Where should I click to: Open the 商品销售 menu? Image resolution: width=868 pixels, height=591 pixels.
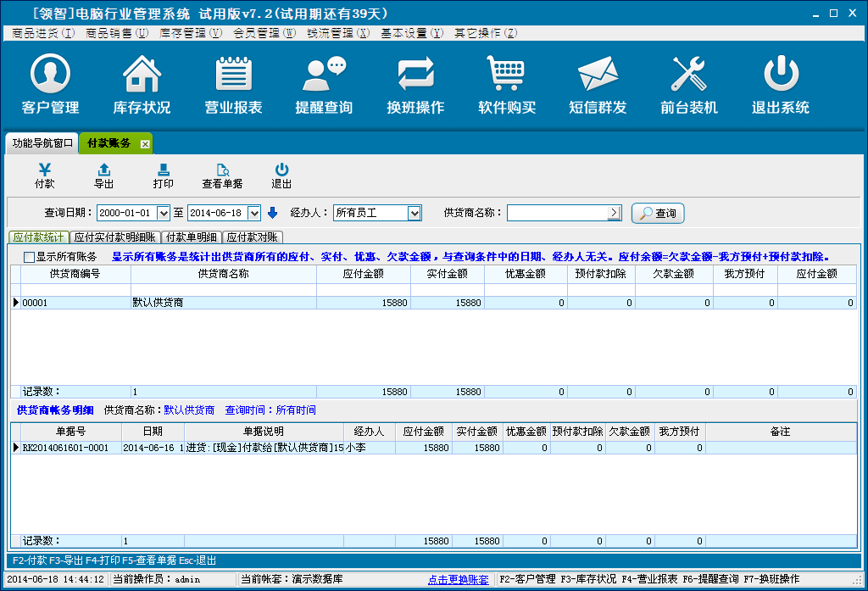point(117,33)
